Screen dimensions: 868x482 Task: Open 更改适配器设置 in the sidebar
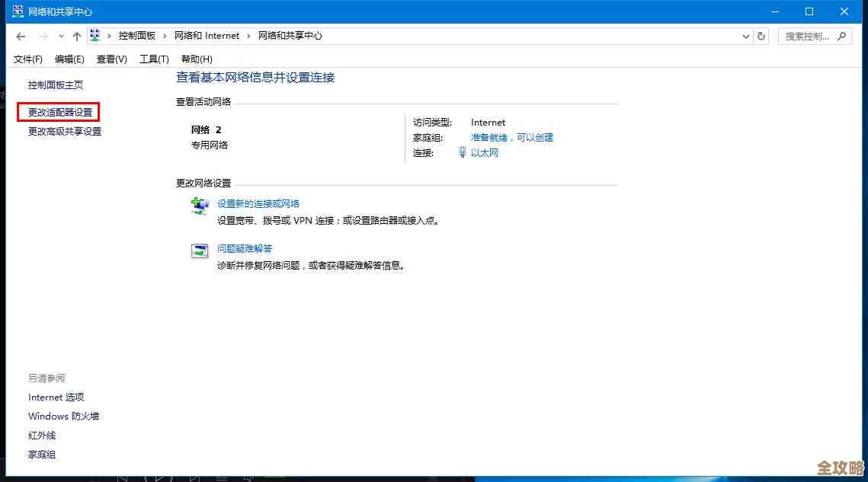coord(59,111)
